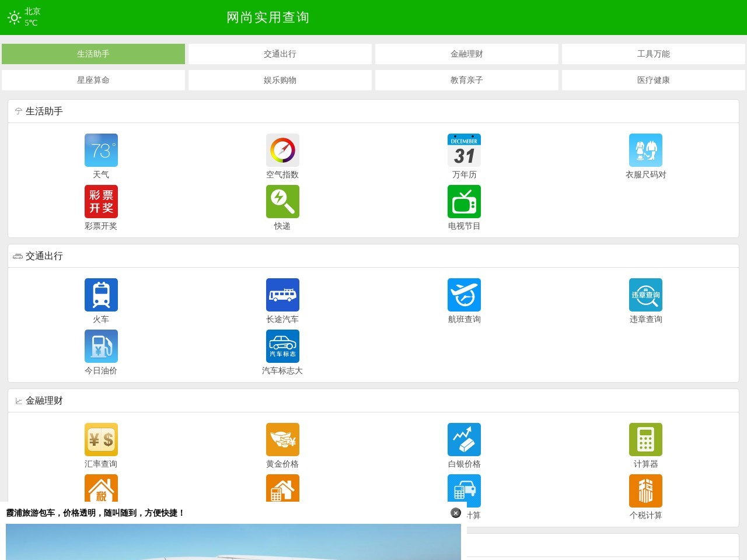The width and height of the screenshot is (747, 560).
Task: Switch to the 交通出行 tab
Action: [280, 54]
